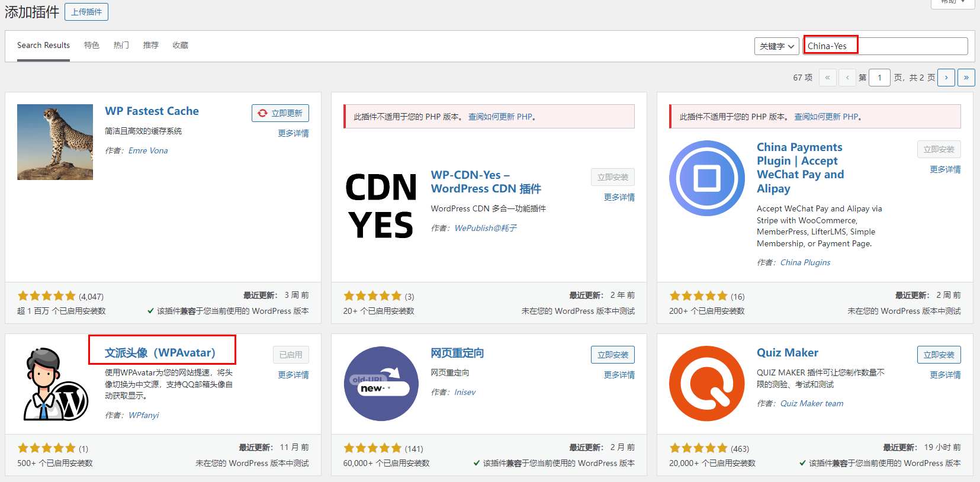
Task: Switch to the Search Results tab
Action: [x=43, y=45]
